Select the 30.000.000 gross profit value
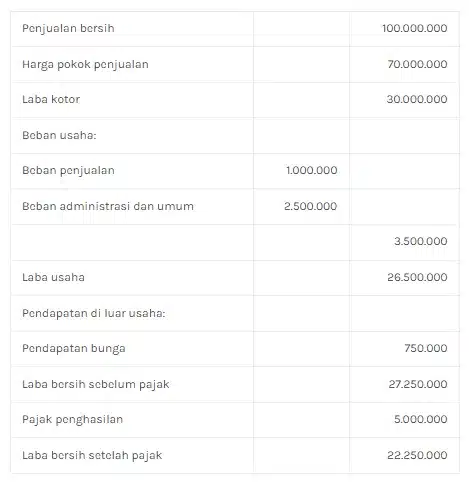Viewport: 469px width, 485px height. pos(417,99)
